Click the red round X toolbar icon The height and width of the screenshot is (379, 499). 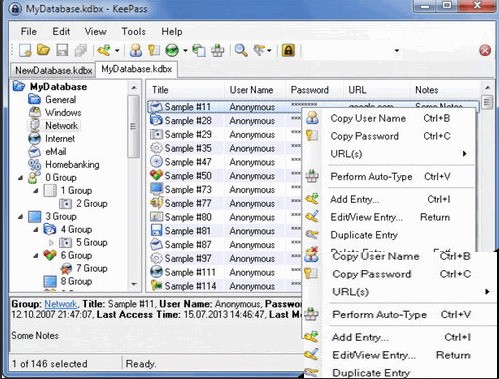point(485,51)
